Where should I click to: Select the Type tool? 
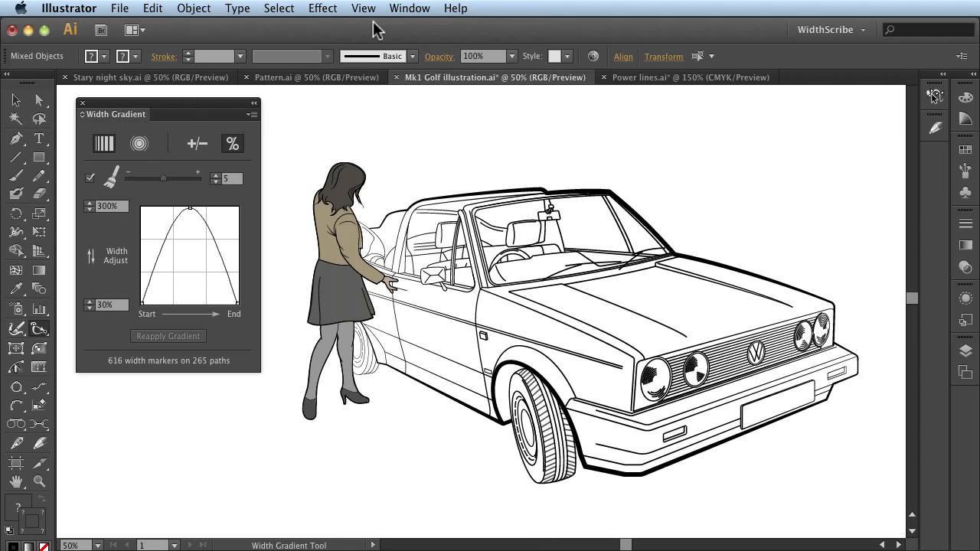click(x=39, y=139)
